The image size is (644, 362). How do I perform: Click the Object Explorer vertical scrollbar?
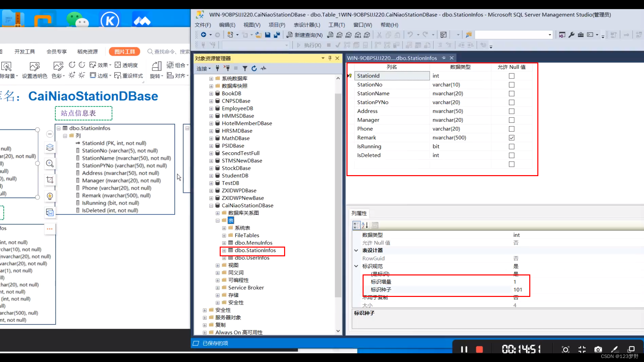coord(338,195)
